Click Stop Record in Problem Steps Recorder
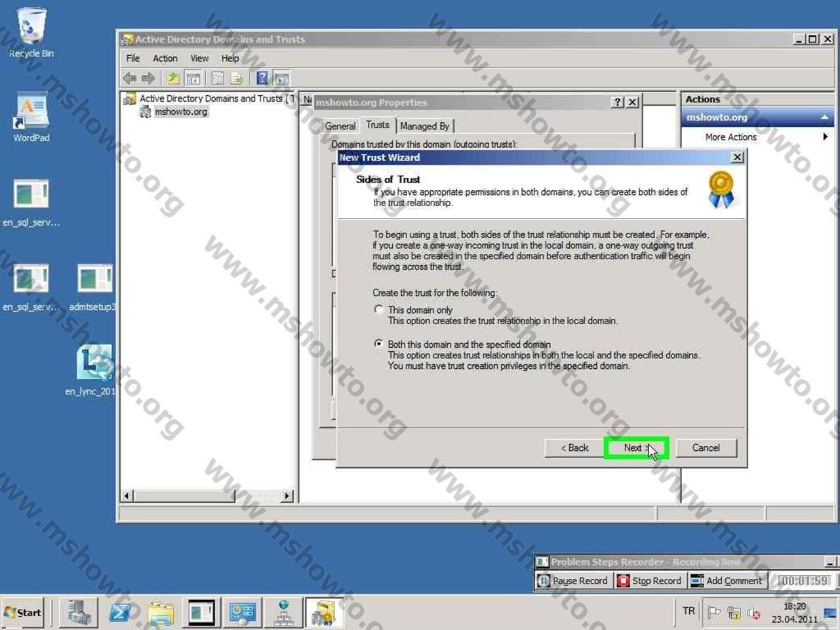This screenshot has width=840, height=630. tap(650, 581)
